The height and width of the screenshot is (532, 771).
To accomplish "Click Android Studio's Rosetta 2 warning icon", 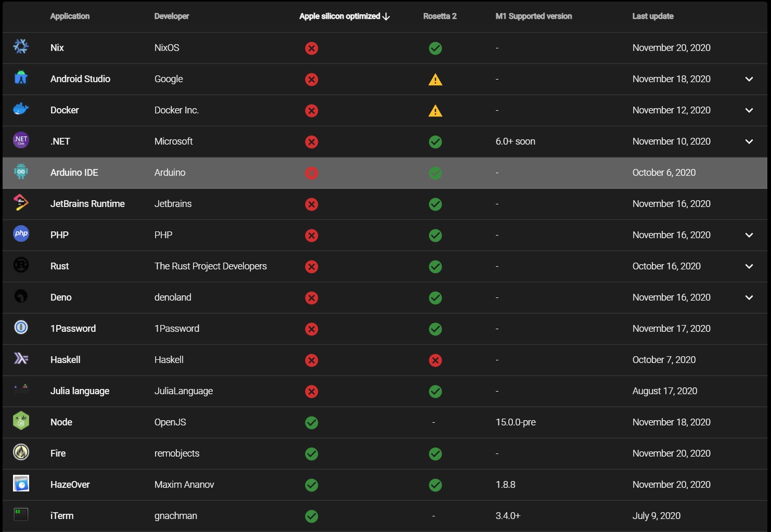I will 435,80.
